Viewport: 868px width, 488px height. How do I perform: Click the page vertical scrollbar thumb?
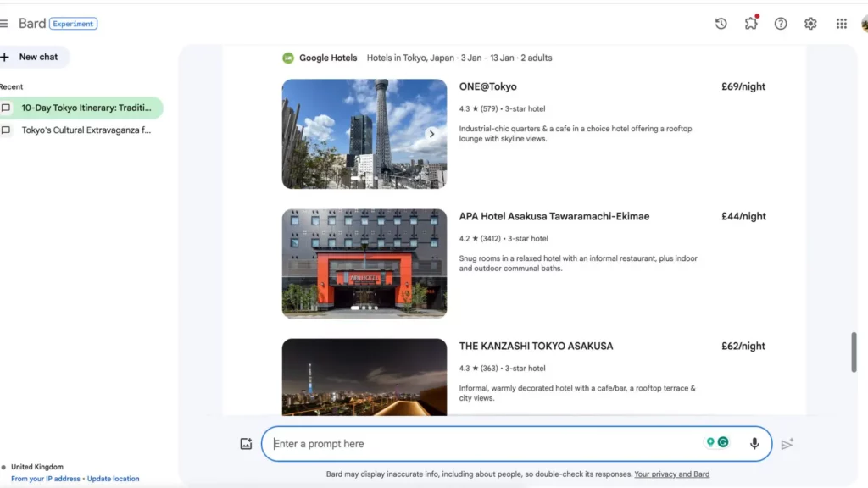coord(854,352)
